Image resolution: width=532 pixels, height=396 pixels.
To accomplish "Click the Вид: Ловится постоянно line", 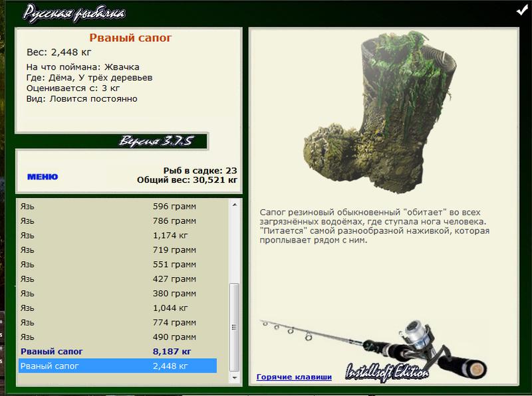I will pyautogui.click(x=82, y=99).
